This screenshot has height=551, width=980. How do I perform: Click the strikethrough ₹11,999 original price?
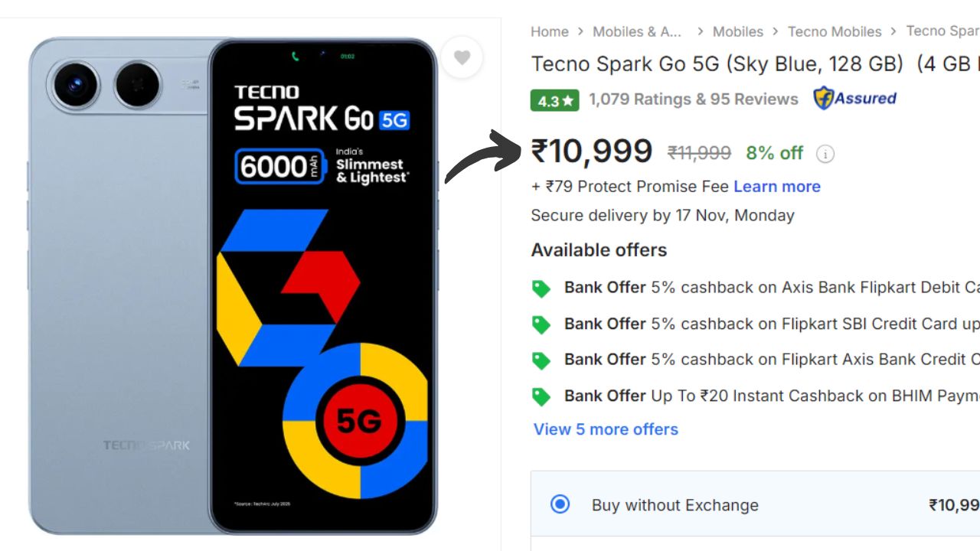pos(697,153)
